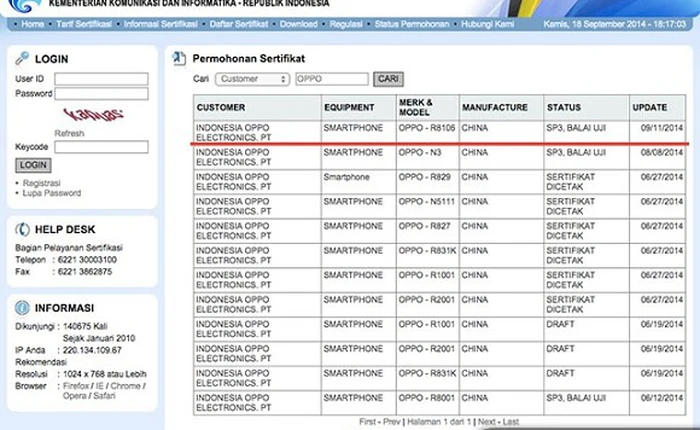
Task: Click the Permohonan Sertifikat page icon
Action: 179,58
